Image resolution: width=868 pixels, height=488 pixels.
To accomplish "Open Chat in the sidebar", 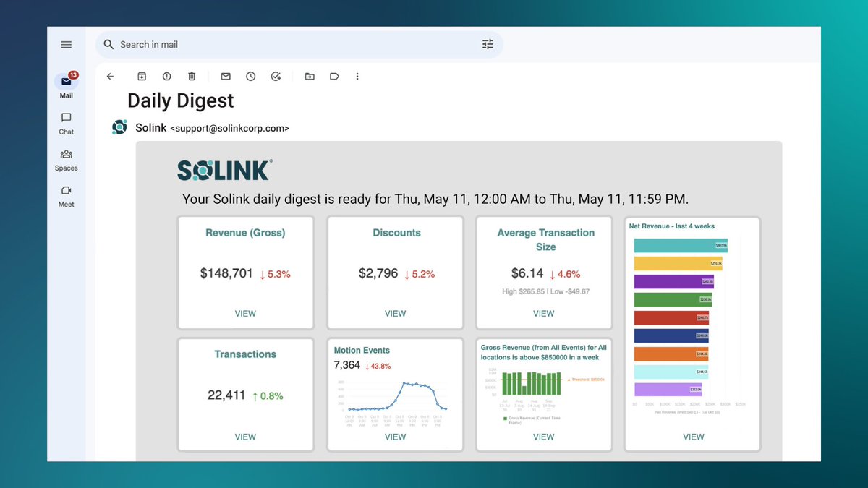I will click(x=66, y=123).
